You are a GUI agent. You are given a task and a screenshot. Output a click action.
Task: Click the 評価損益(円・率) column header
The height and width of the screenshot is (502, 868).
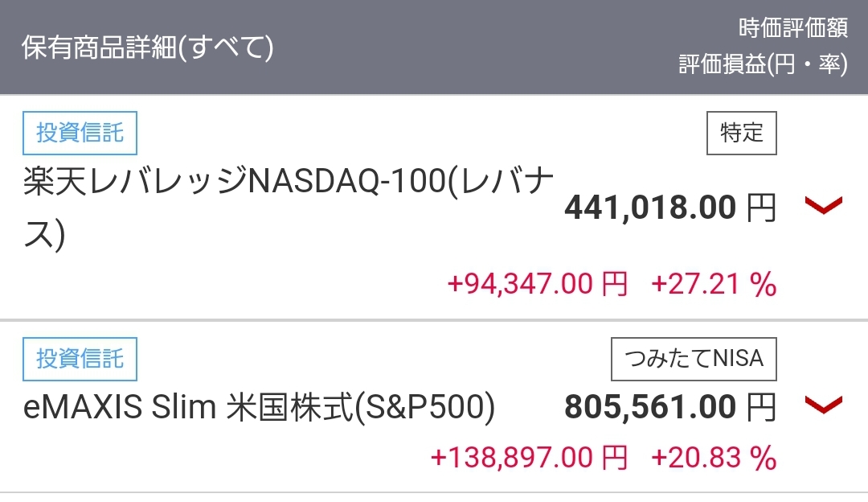(763, 65)
